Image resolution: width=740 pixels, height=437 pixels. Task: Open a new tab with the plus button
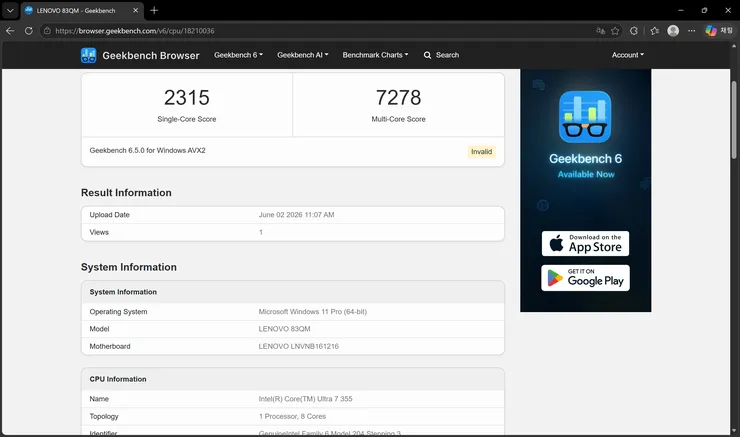click(x=154, y=10)
